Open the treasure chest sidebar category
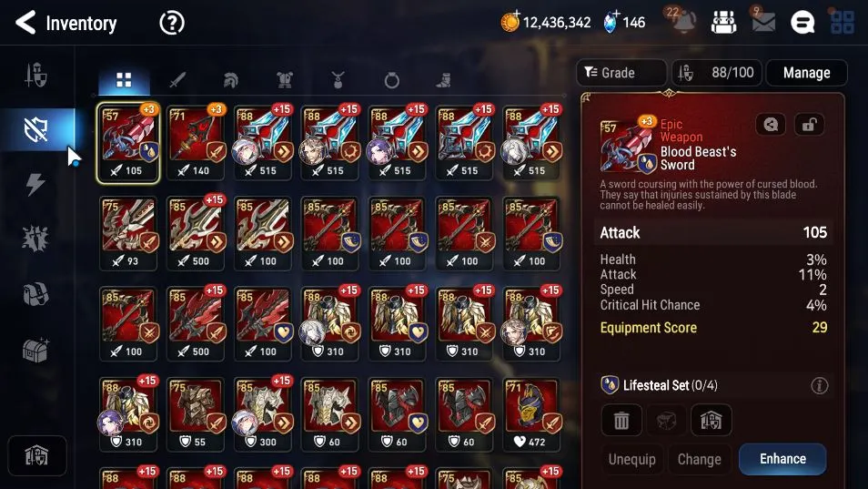Image resolution: width=868 pixels, height=489 pixels. [35, 350]
